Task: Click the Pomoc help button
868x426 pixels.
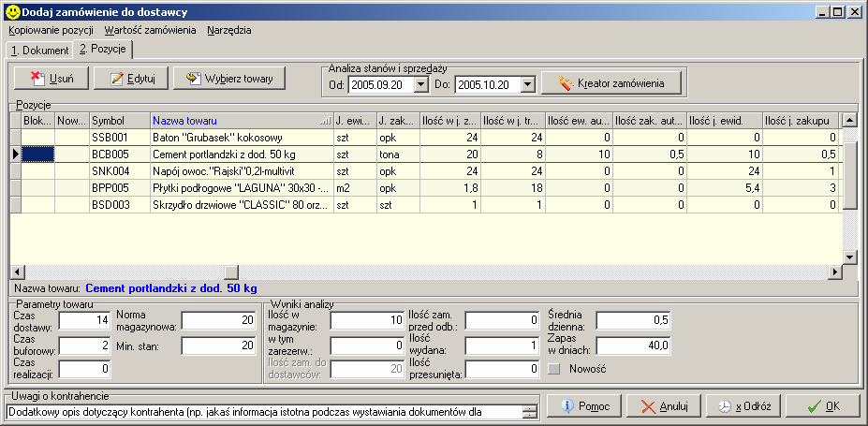Action: point(584,406)
